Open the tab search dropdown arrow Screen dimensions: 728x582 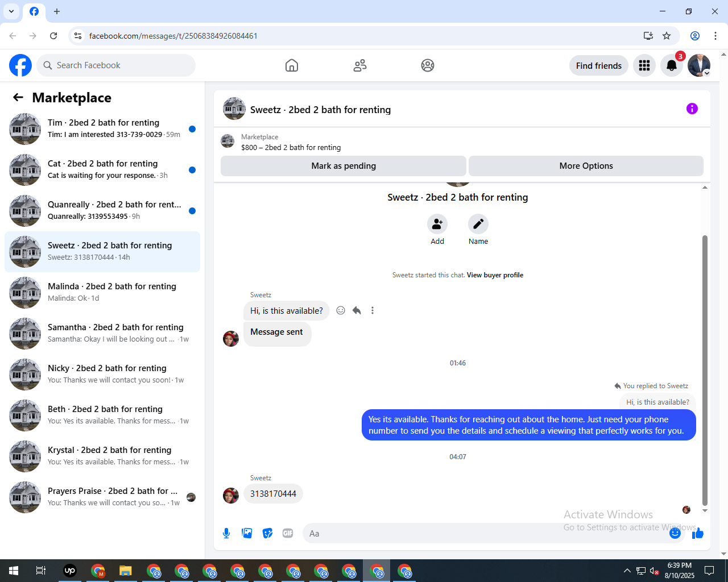click(x=11, y=11)
